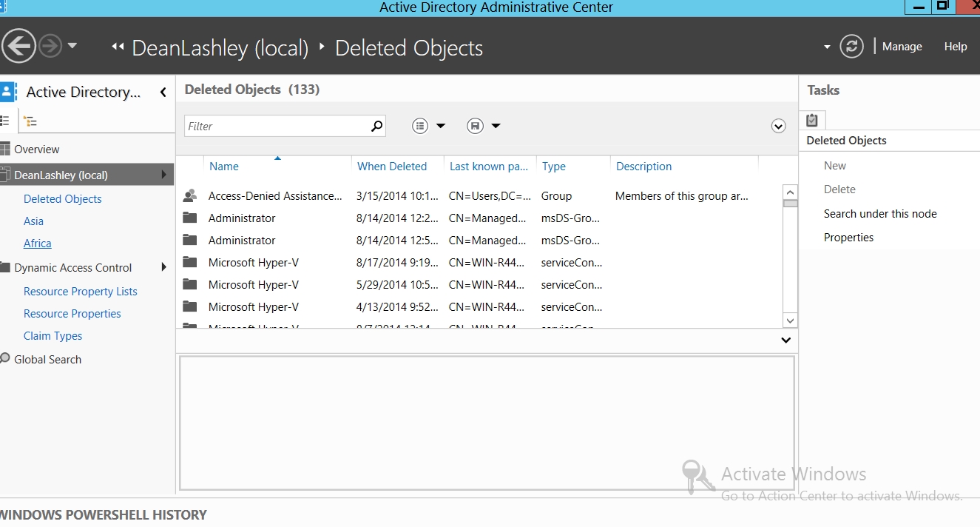980x527 pixels.
Task: Select the Access-Denied Assistance group row
Action: (x=274, y=196)
